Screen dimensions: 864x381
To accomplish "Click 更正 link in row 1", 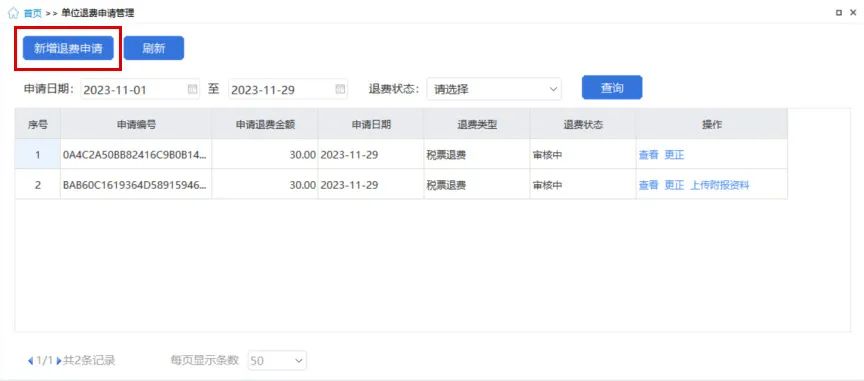I will 674,155.
